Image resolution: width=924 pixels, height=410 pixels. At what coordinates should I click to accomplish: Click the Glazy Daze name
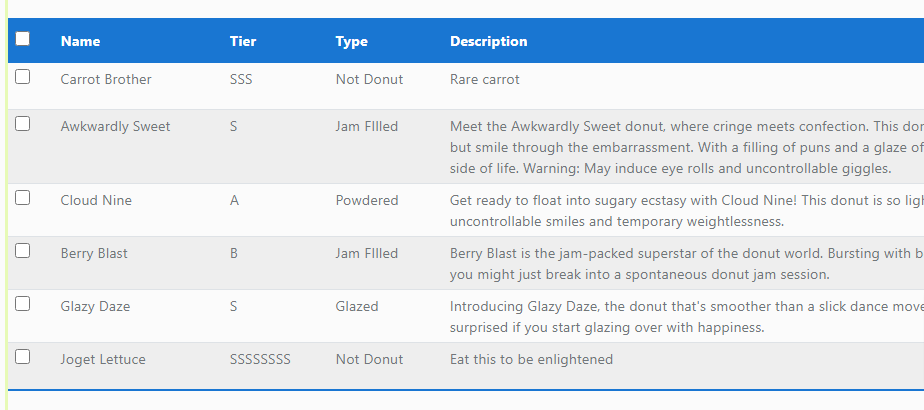[x=95, y=306]
